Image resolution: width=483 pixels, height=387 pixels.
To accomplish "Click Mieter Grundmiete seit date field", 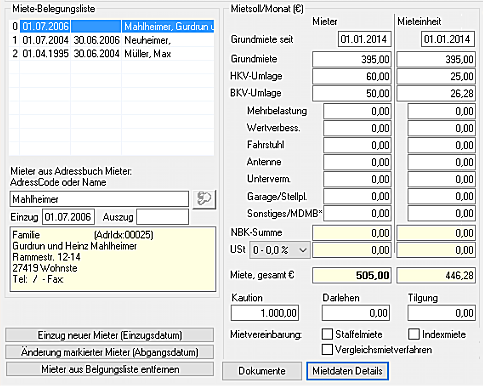I will [364, 39].
